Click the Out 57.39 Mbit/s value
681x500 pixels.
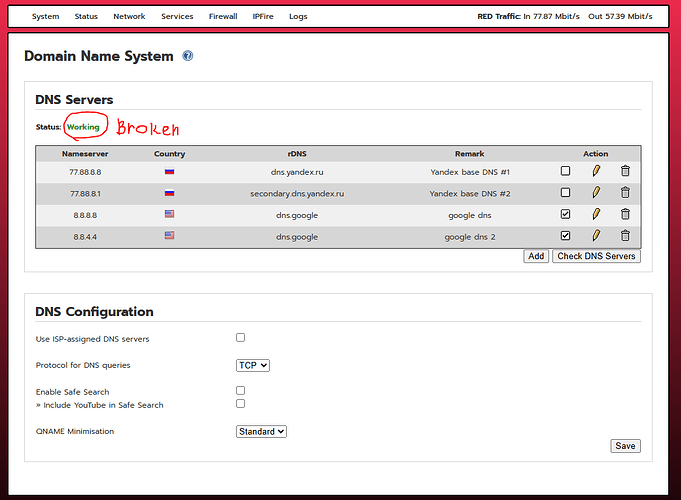tap(620, 17)
